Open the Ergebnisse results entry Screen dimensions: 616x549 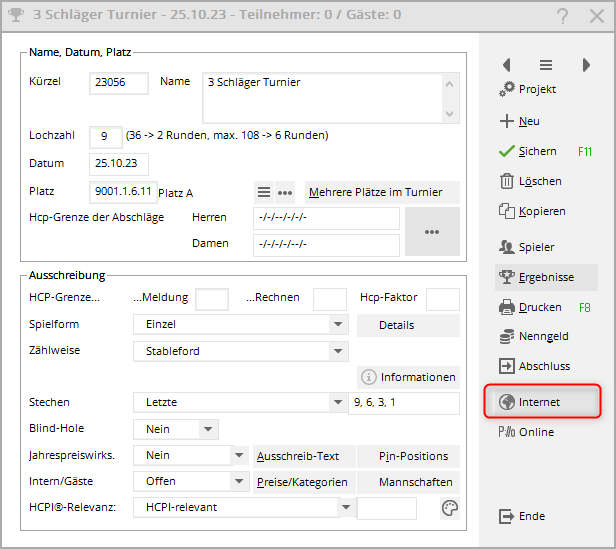(x=545, y=277)
